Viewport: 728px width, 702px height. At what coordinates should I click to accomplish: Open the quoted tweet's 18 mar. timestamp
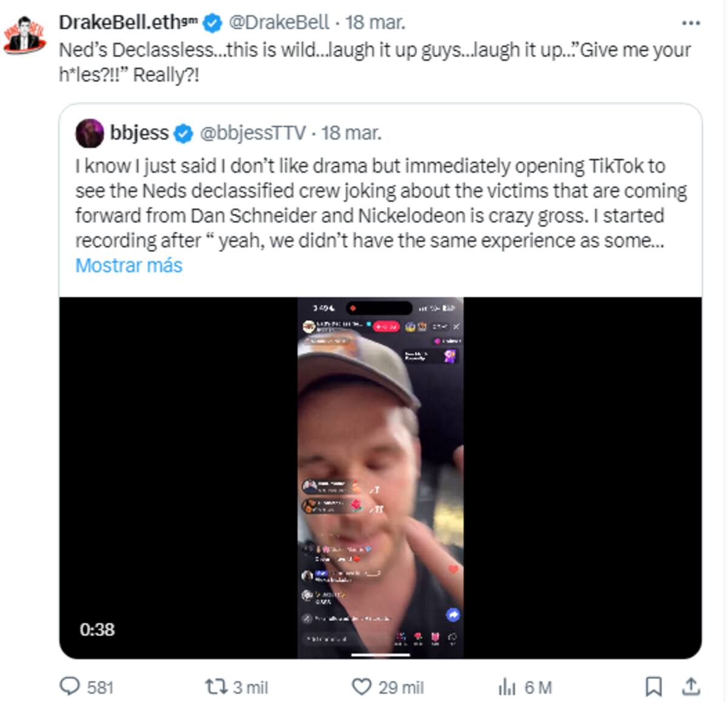click(351, 133)
